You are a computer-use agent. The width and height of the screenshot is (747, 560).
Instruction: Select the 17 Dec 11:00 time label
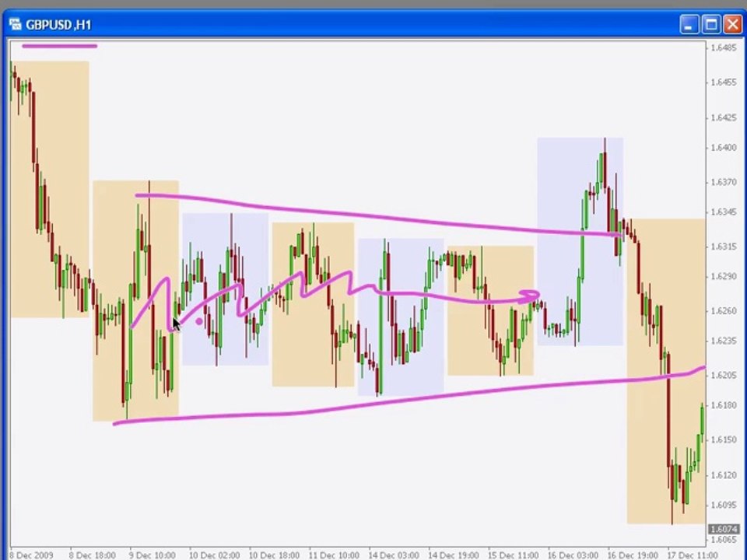(693, 555)
